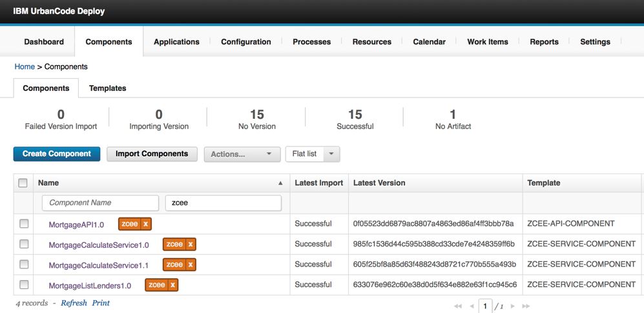Click Successful status in MortgageAPI1.0 row
Viewport: 644px width, 313px height.
tap(313, 223)
